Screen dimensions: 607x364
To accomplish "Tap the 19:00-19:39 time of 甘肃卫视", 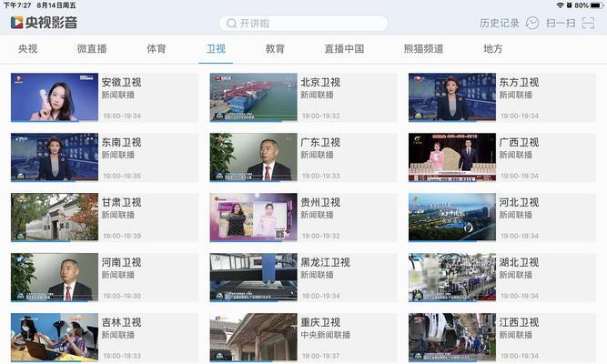I will (x=122, y=236).
